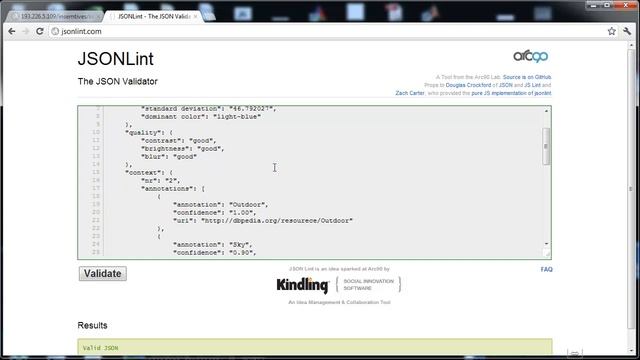Click the "annotations": [ line

pyautogui.click(x=173, y=189)
